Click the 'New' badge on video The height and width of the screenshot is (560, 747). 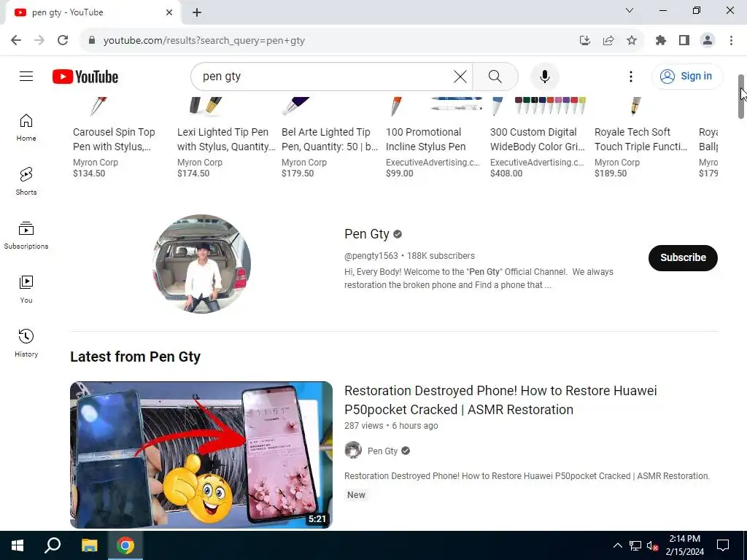point(356,495)
